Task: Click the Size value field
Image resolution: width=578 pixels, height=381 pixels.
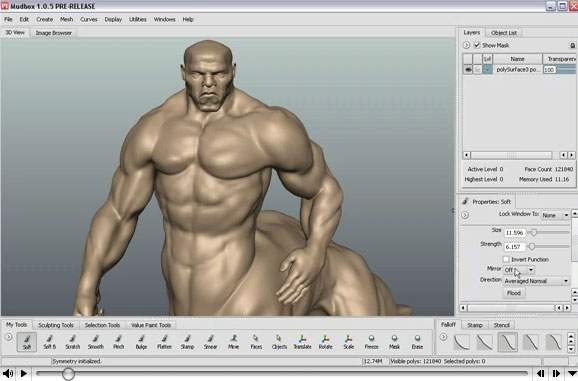Action: tap(515, 233)
